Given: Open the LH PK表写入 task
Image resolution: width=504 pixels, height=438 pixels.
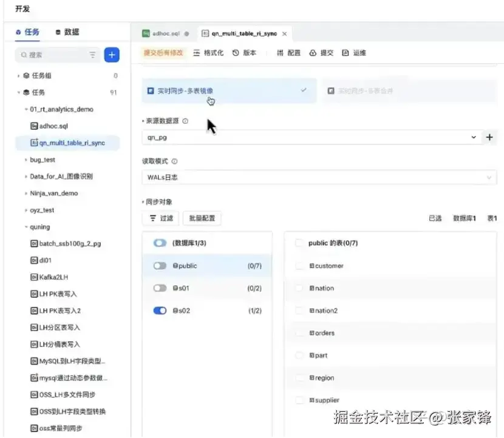Looking at the screenshot, I should [x=53, y=294].
